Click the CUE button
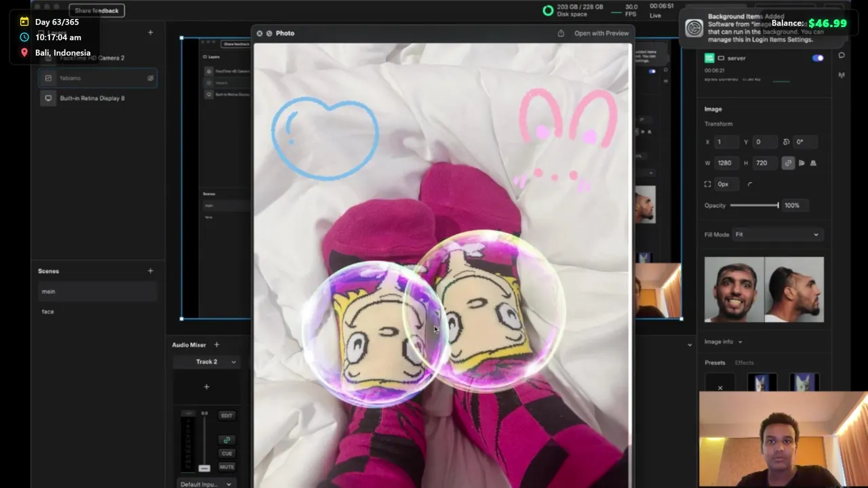Screen dimensions: 868x488 point(226,453)
